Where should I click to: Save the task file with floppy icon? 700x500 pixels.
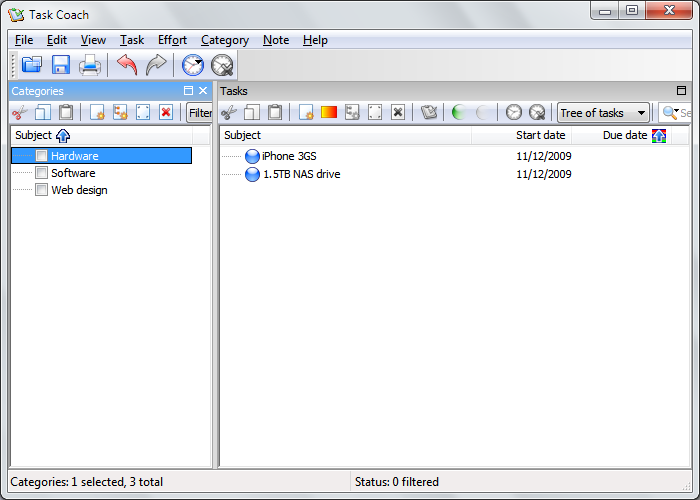click(x=61, y=65)
